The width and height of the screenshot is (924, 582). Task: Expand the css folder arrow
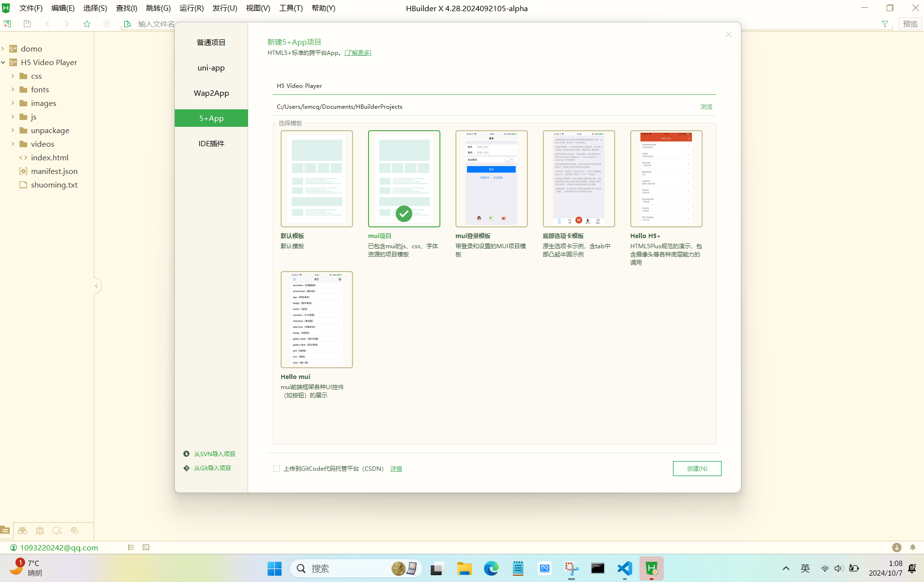(x=13, y=76)
